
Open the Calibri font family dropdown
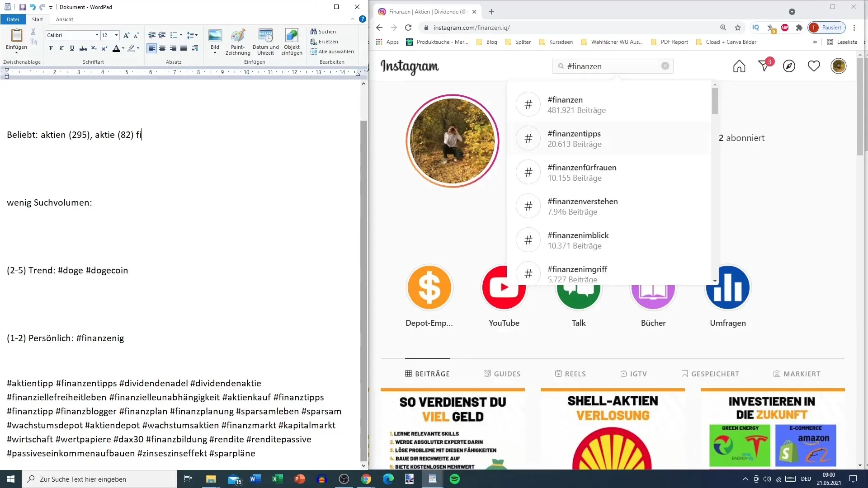97,35
